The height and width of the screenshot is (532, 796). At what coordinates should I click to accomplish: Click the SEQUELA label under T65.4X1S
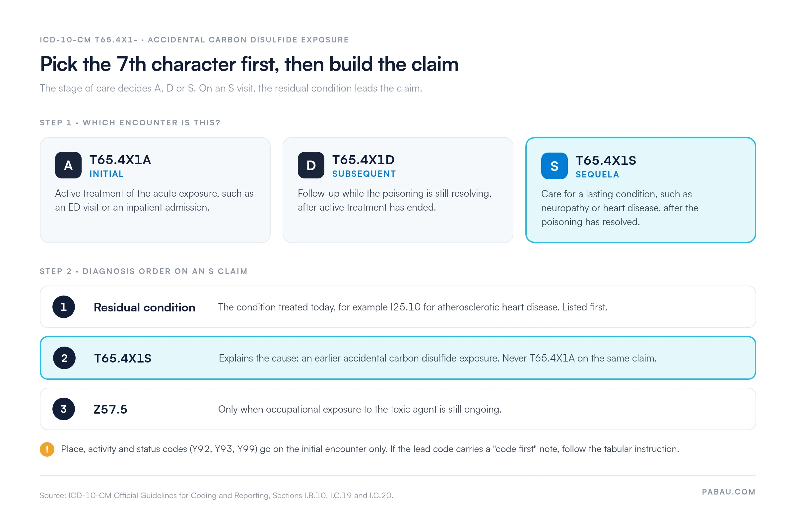coord(597,175)
